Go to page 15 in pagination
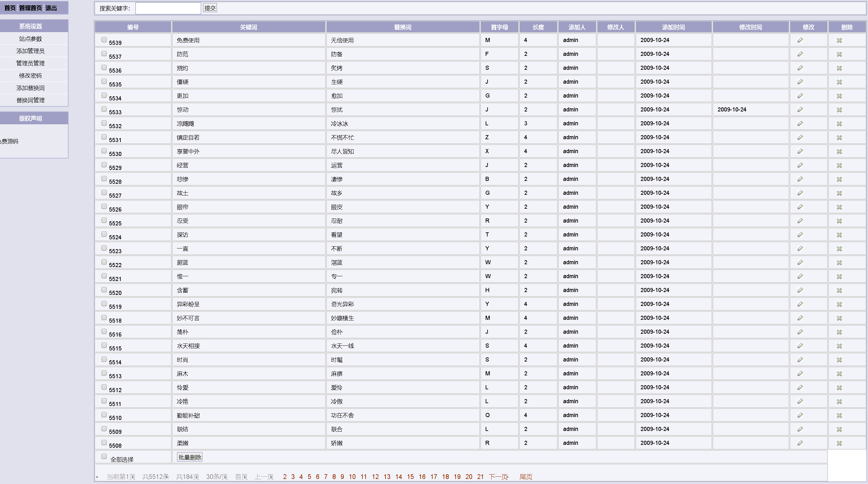 410,477
